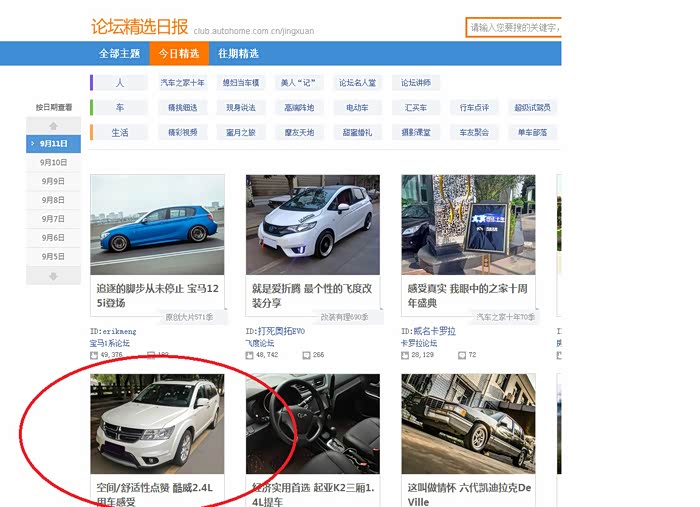Open the 甜蜜婚礼 tag
This screenshot has width=700, height=507.
357,133
